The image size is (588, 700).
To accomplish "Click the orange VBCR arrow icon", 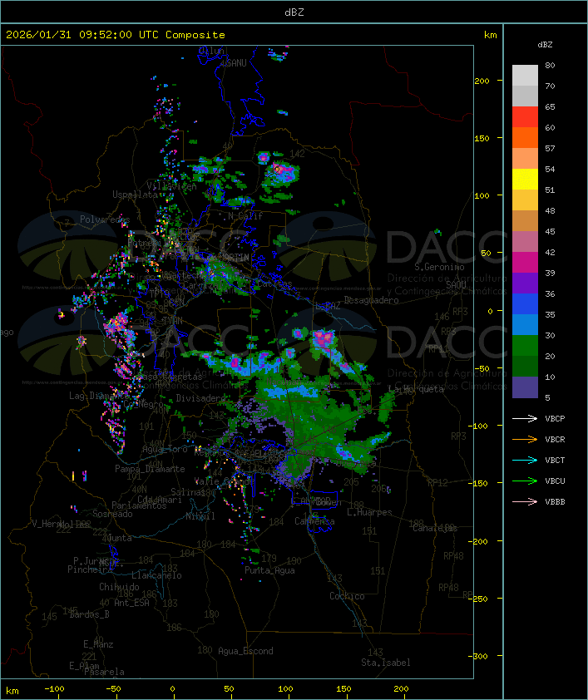I will pos(525,440).
